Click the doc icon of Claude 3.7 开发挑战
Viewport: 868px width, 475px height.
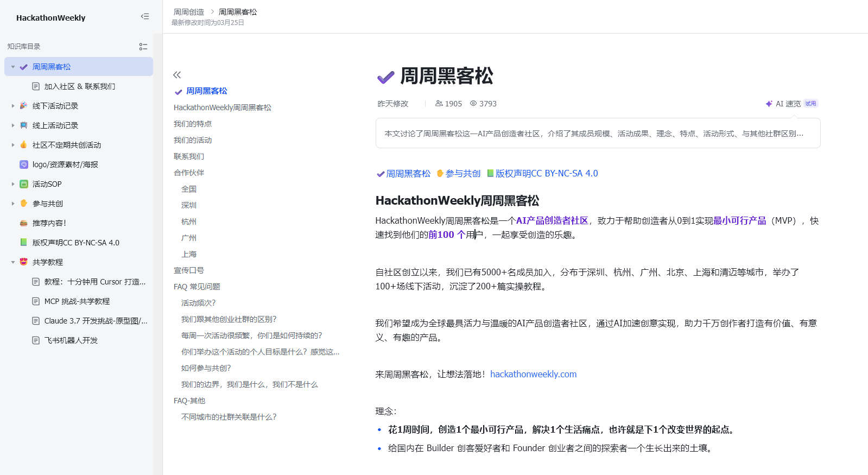point(36,321)
